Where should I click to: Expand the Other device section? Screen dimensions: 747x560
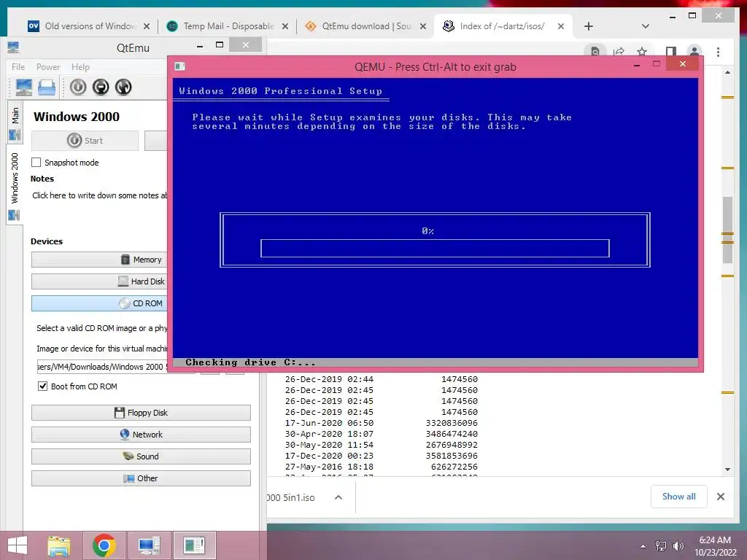pos(141,478)
